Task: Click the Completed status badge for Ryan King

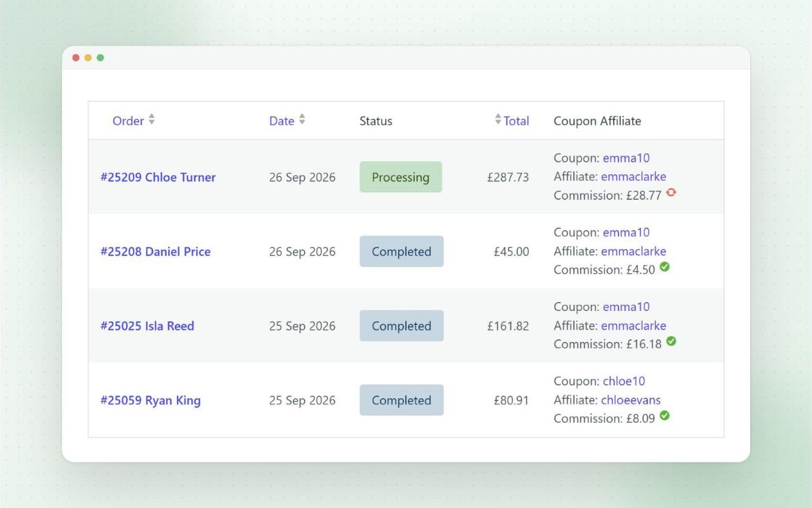Action: [401, 400]
